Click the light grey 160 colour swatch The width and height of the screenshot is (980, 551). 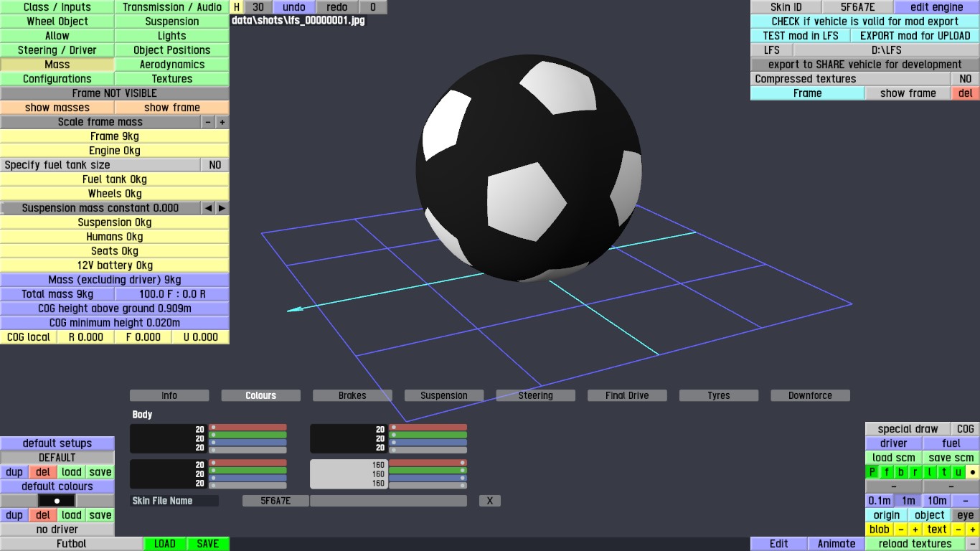pos(349,474)
